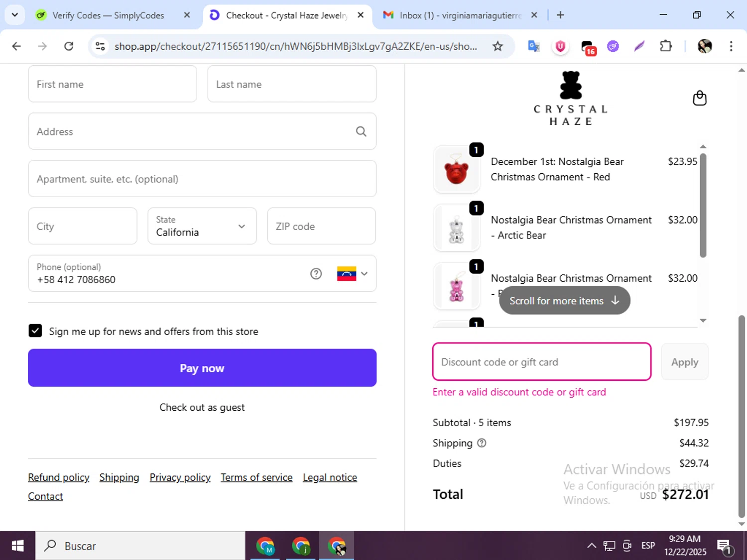747x560 pixels.
Task: Show hidden tray icons chevron
Action: 592,546
